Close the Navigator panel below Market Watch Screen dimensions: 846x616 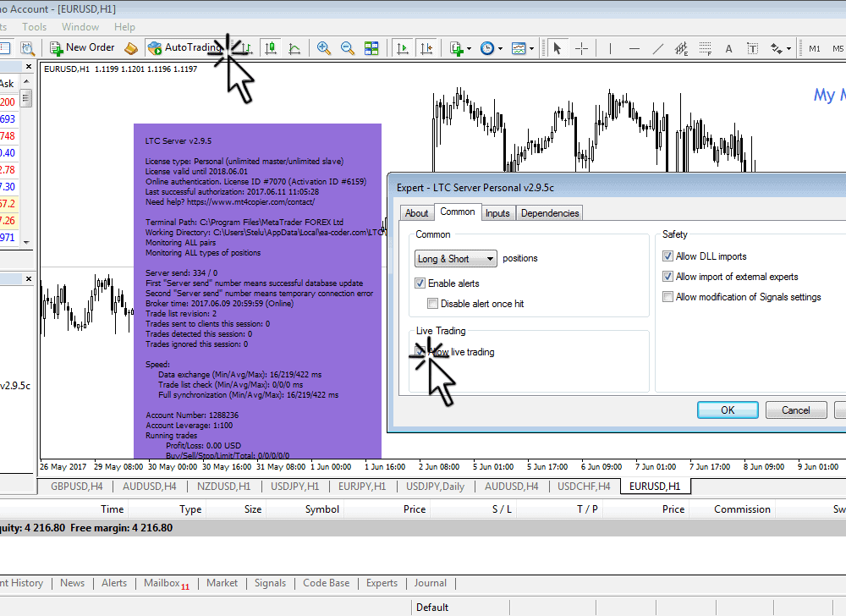point(29,279)
